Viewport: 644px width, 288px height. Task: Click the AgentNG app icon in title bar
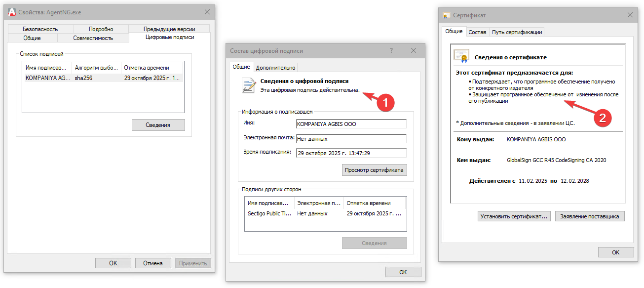pos(11,11)
